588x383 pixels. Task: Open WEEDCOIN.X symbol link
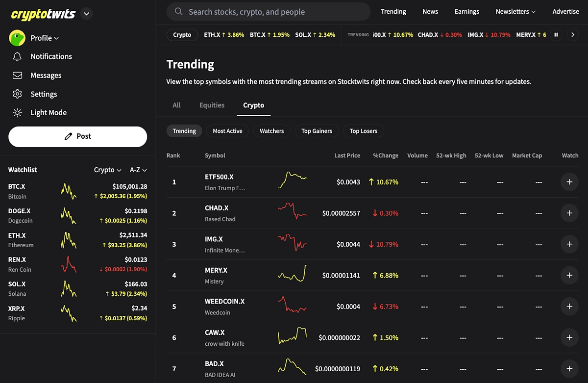point(224,301)
